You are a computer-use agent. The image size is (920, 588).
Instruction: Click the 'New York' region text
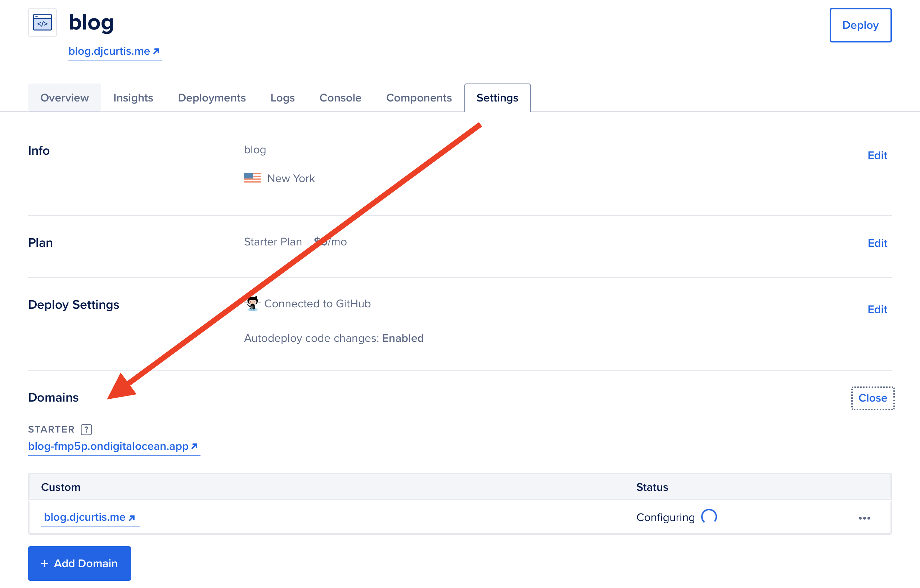coord(291,178)
